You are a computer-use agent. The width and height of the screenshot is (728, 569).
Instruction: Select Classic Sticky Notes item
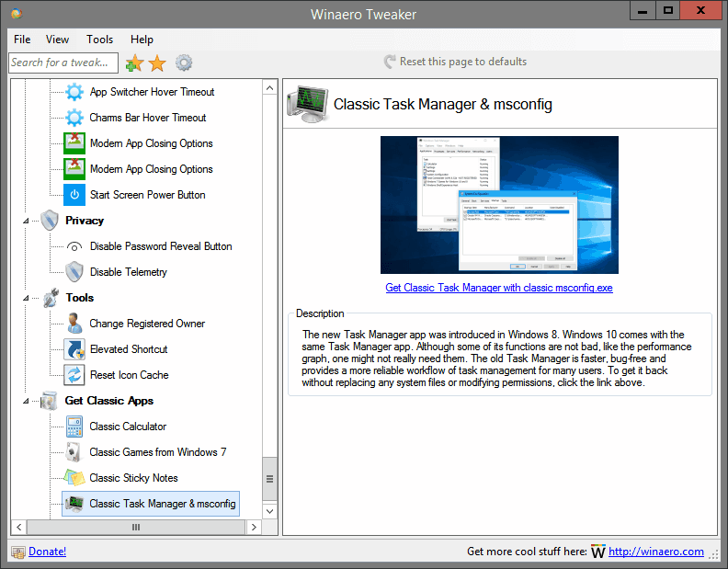coord(133,477)
